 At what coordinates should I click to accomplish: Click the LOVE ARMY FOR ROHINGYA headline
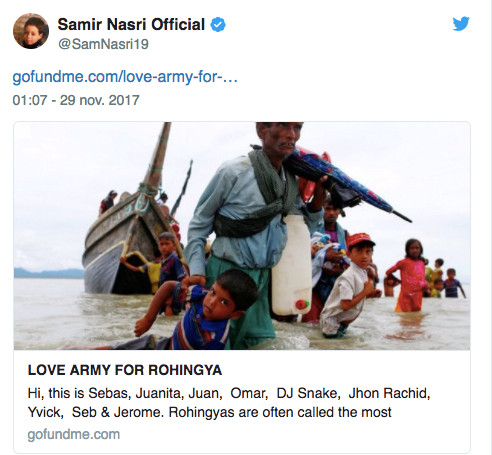point(125,370)
